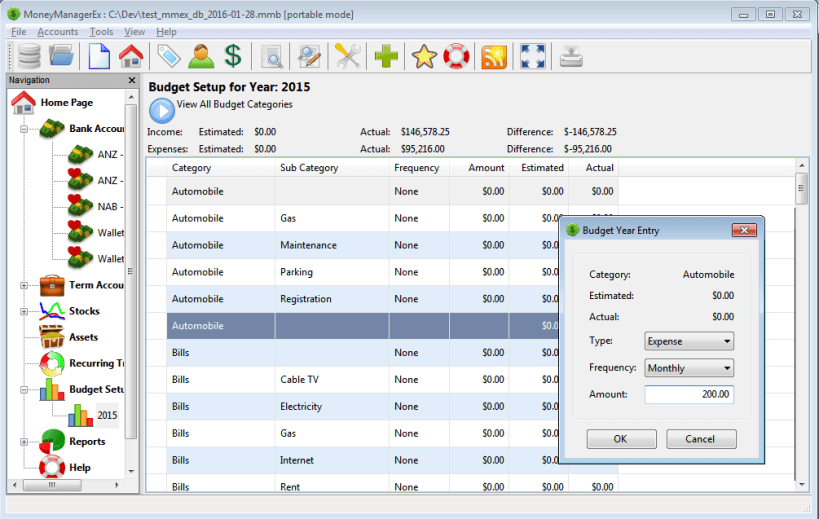819x519 pixels.
Task: Click the orange RSS news icon
Action: [494, 56]
